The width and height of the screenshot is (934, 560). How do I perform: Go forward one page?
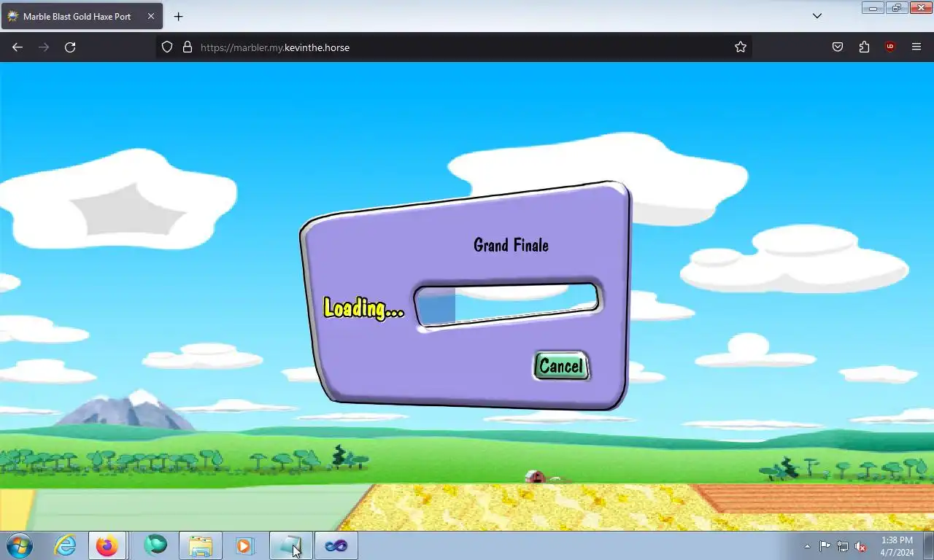click(x=44, y=47)
